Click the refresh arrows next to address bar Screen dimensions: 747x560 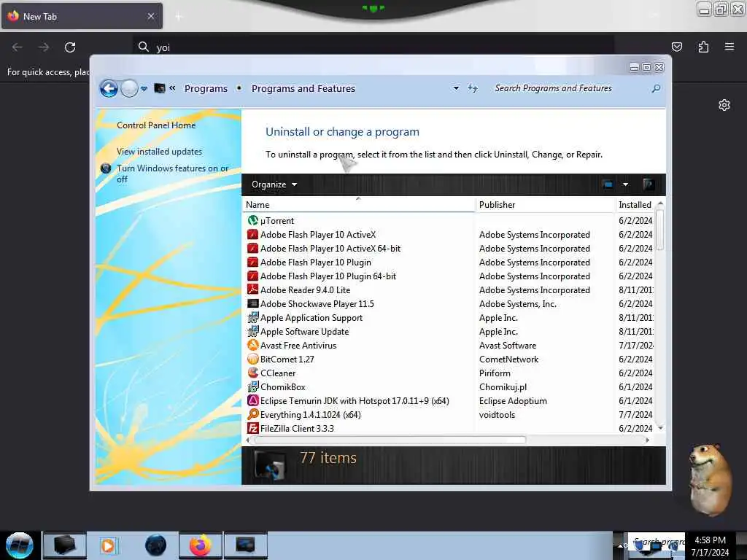(473, 88)
